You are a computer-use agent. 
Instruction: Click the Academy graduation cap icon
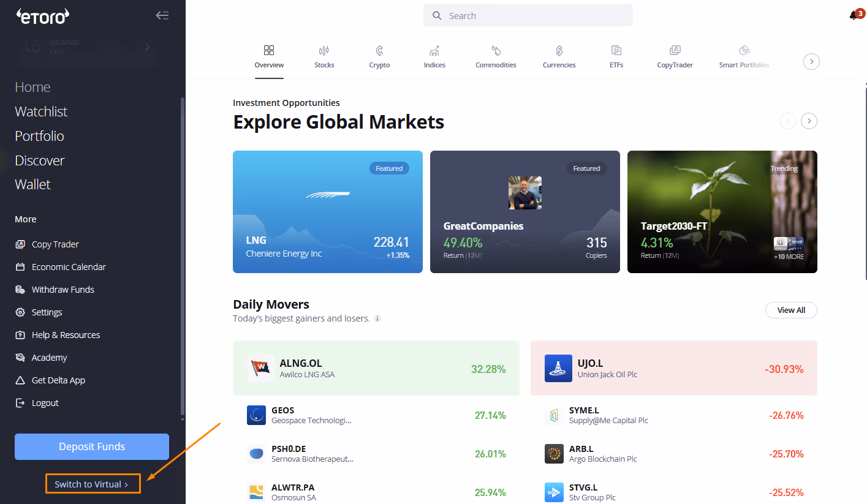(20, 358)
